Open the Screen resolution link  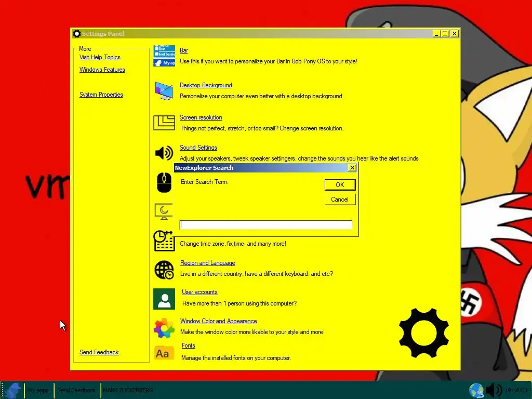click(201, 117)
